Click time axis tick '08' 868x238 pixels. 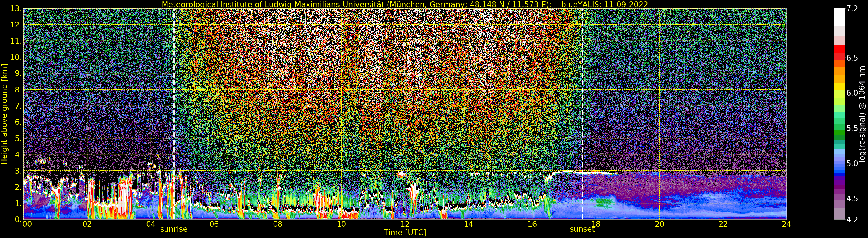(x=278, y=224)
